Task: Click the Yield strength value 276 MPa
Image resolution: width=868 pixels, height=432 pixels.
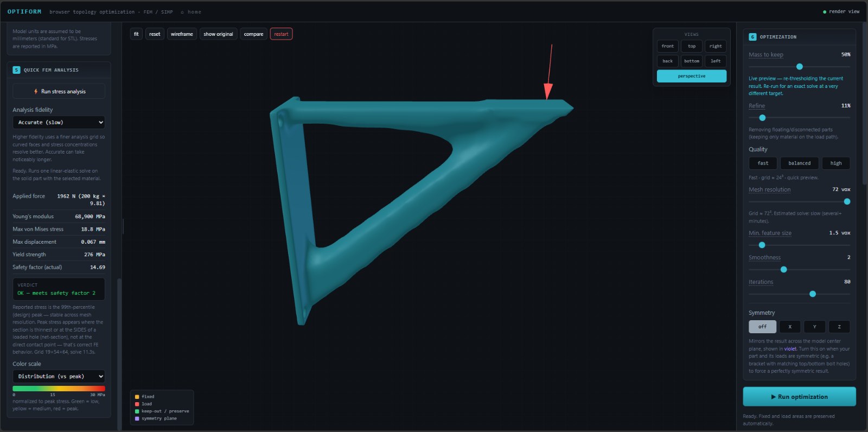Action: 94,255
